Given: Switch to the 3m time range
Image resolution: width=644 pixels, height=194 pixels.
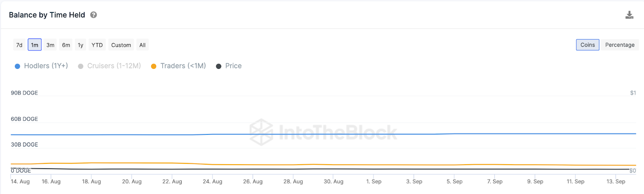Looking at the screenshot, I should (x=50, y=45).
